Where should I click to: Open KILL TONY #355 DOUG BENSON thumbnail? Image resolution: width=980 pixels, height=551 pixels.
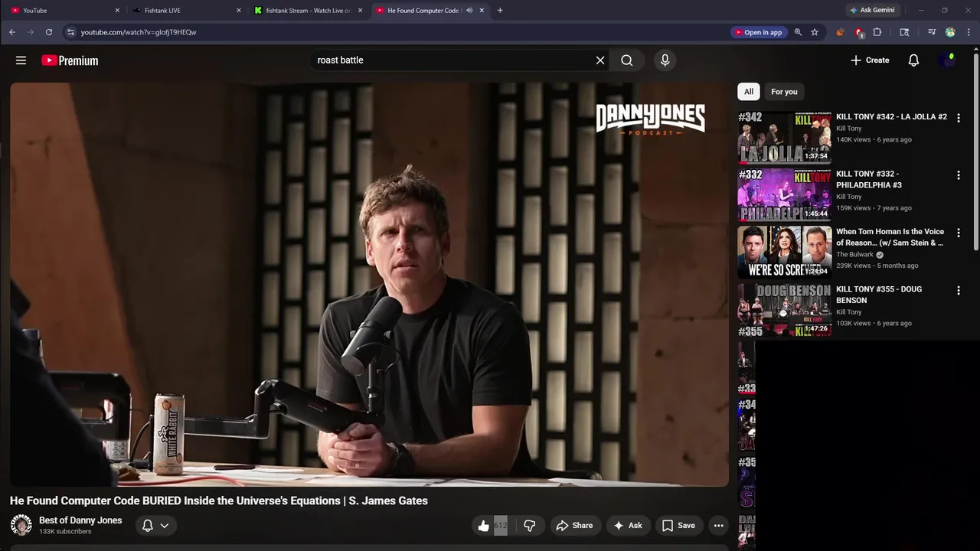click(x=784, y=310)
